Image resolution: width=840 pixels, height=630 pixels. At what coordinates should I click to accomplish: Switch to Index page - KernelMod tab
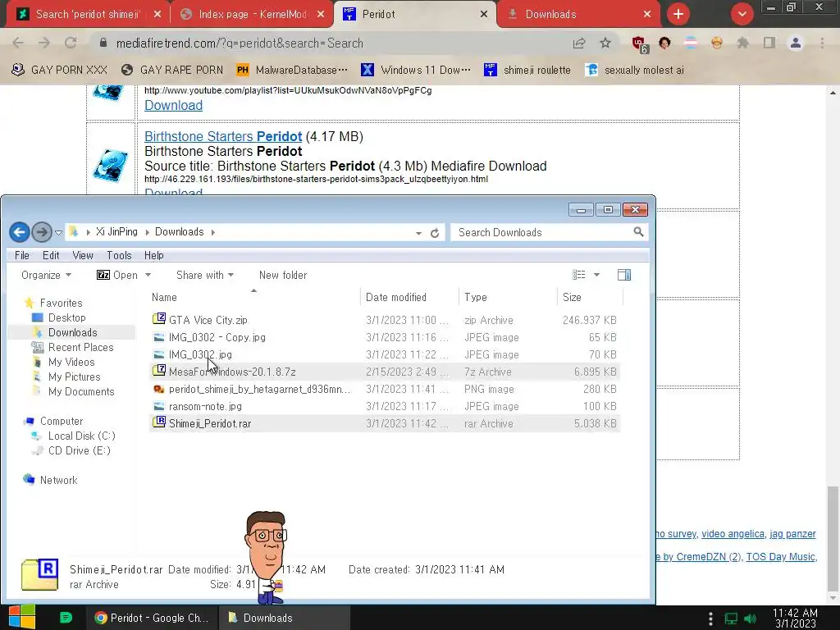click(x=251, y=14)
